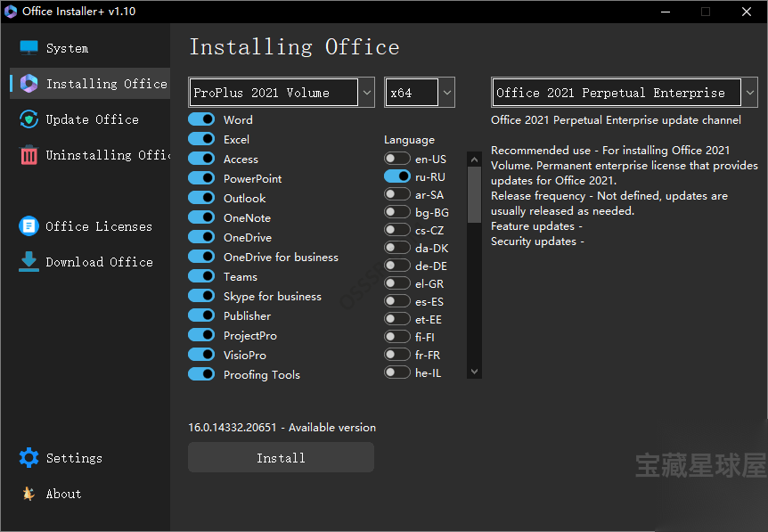
Task: Open the About page label
Action: 63,494
